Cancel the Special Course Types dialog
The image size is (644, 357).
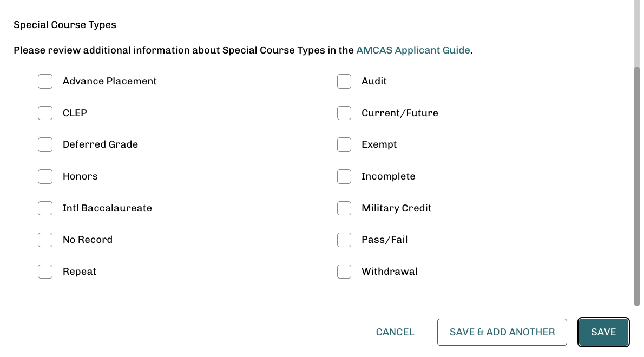point(395,332)
